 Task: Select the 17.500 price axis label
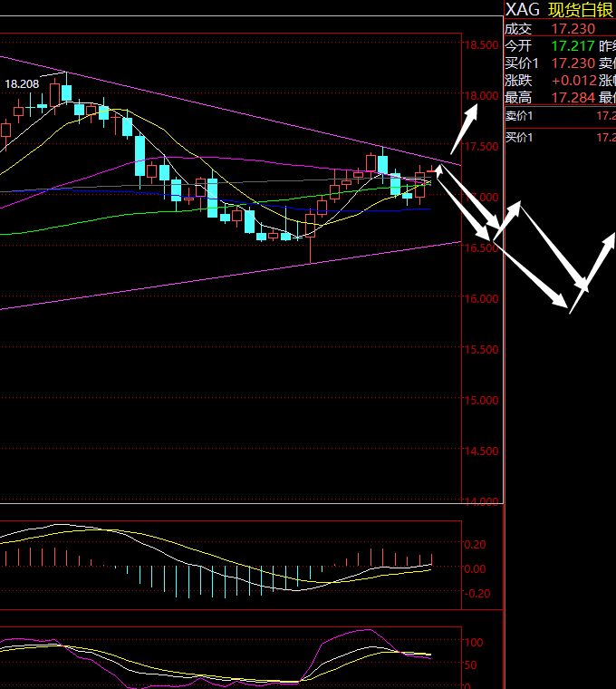pyautogui.click(x=480, y=147)
